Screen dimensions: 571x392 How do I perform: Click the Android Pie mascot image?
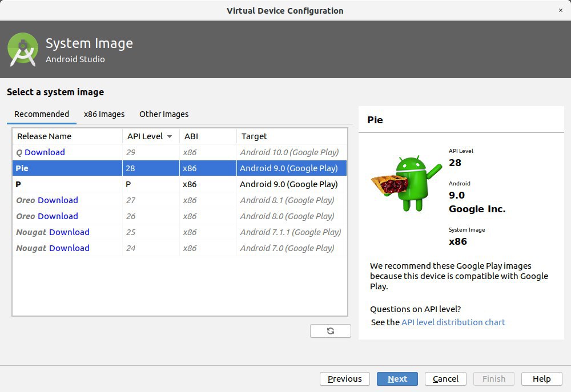pos(406,183)
